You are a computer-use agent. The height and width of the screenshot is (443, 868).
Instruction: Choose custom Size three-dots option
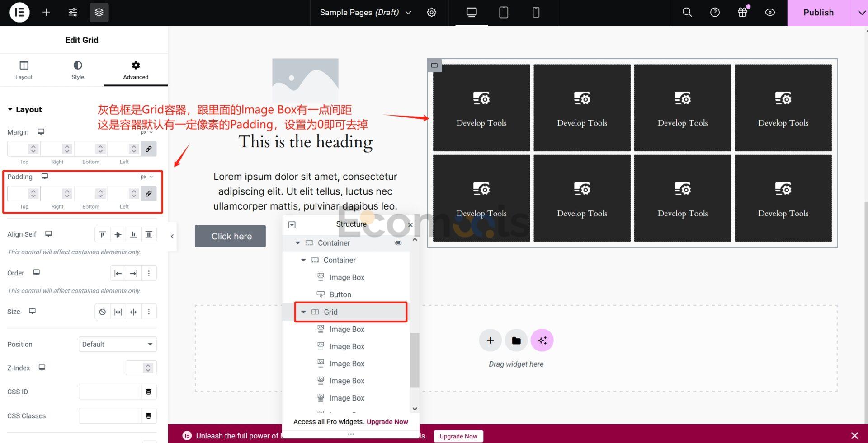[x=149, y=312]
